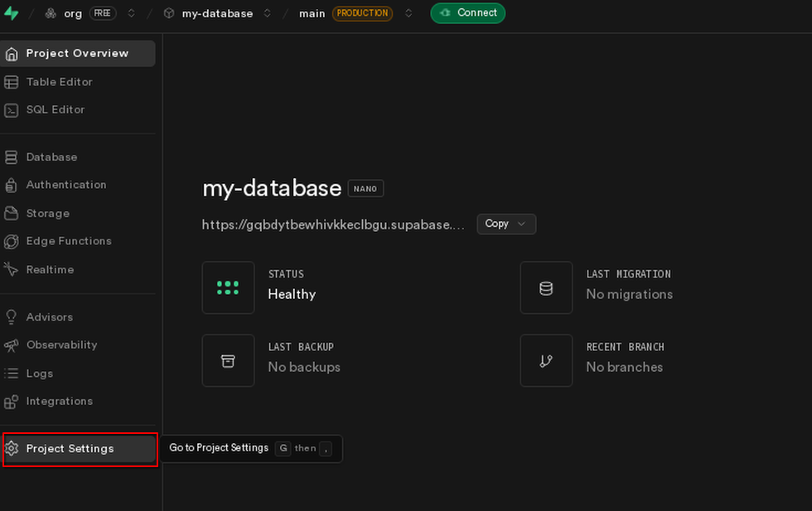
Task: Click the green dots Status icon
Action: coord(228,288)
